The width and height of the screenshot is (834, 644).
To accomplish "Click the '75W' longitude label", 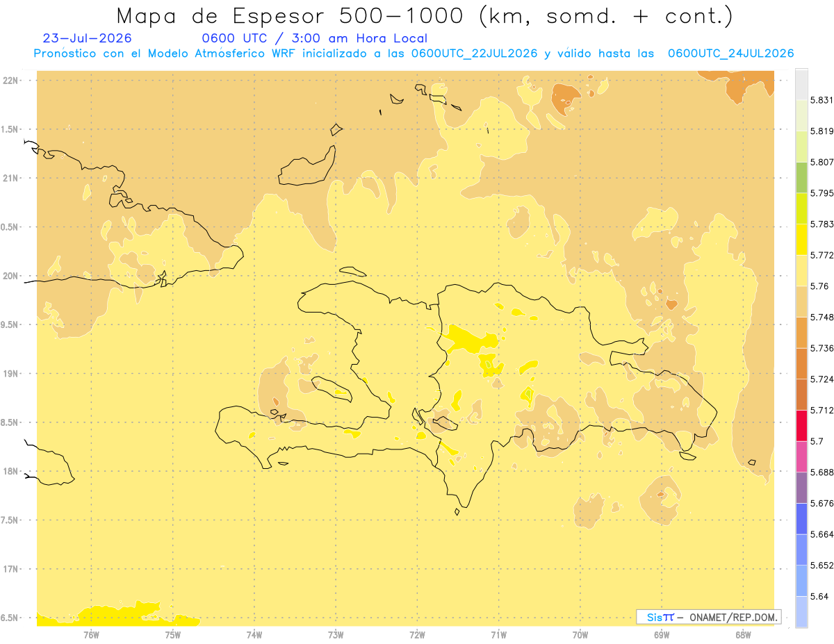I will click(173, 635).
